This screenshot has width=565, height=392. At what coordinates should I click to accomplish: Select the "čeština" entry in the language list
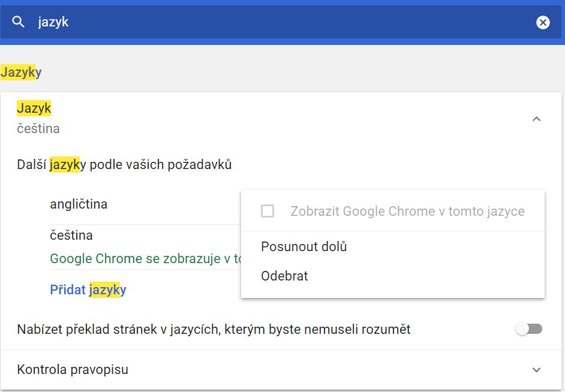coord(71,236)
